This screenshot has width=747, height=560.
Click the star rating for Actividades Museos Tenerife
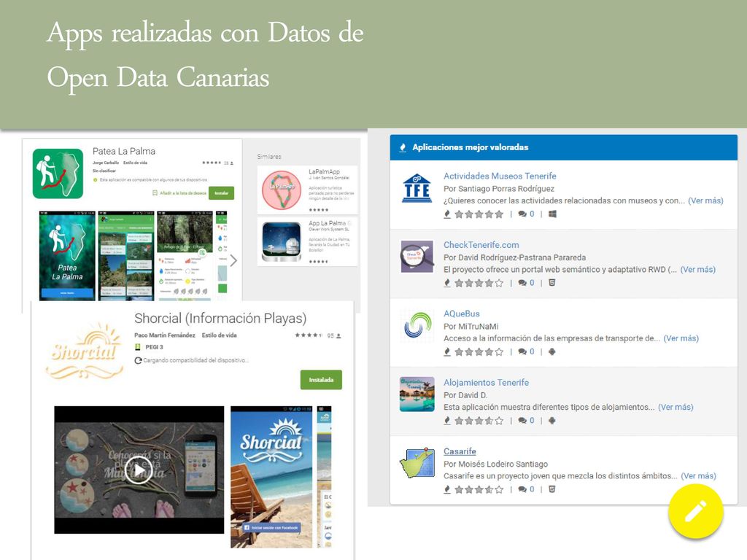pos(479,214)
